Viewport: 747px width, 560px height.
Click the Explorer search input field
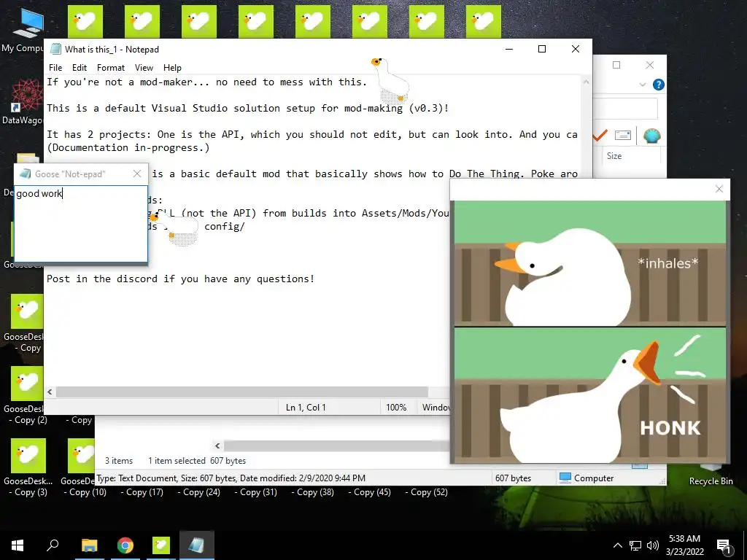coord(625,109)
